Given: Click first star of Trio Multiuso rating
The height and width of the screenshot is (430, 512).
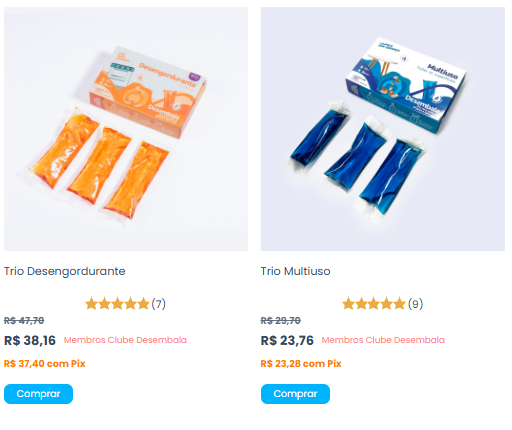Looking at the screenshot, I should 348,304.
